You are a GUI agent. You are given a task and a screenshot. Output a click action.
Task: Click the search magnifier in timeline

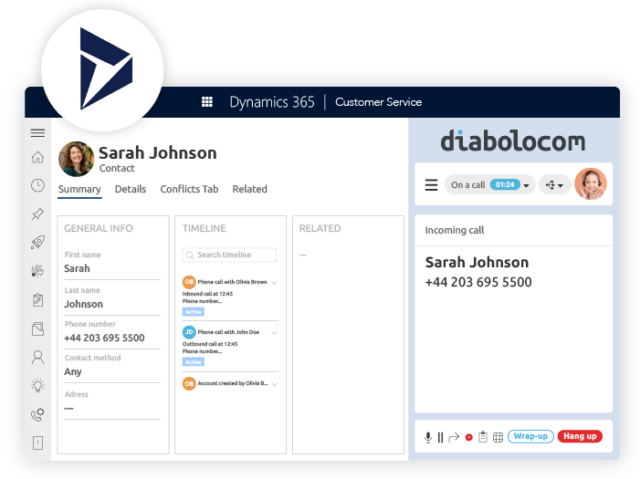[190, 255]
